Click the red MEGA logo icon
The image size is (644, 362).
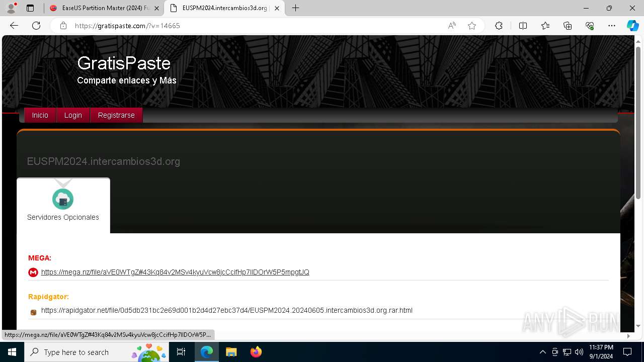coord(33,273)
